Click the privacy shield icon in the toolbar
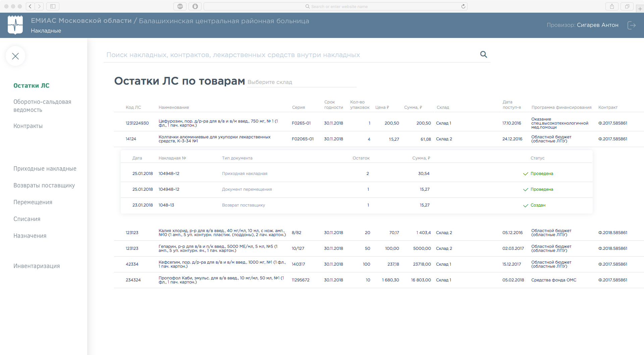The height and width of the screenshot is (355, 644). point(195,6)
